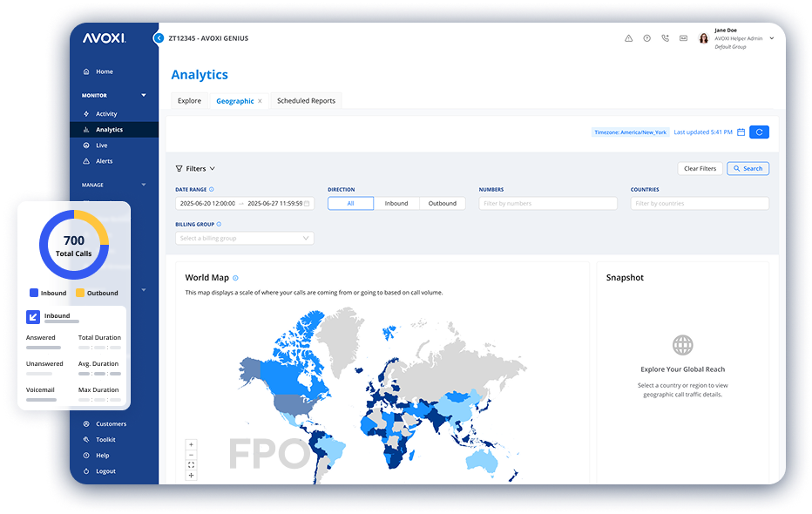This screenshot has width=812, height=514.
Task: Select the Outbound direction option
Action: (442, 203)
